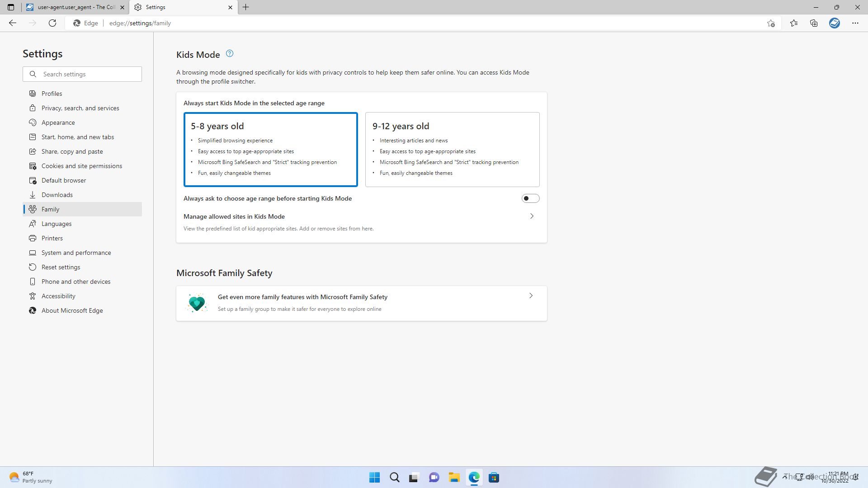Open a new tab with plus button

tap(246, 7)
